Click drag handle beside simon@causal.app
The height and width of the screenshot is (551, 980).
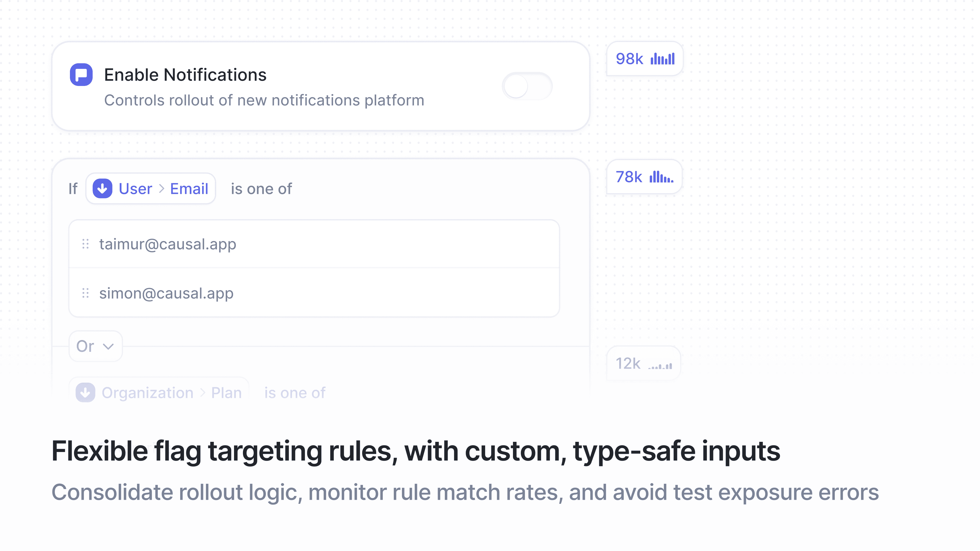point(85,293)
